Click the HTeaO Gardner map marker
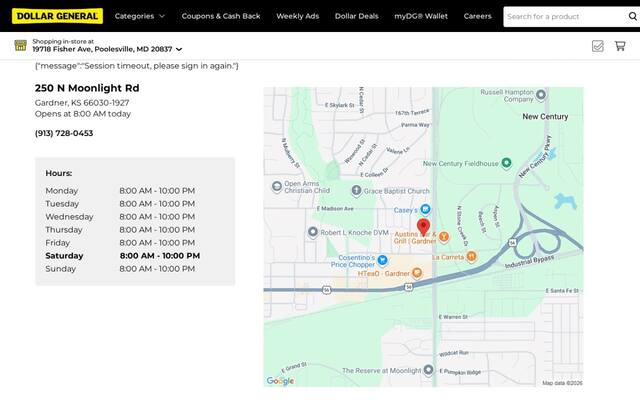Image resolution: width=640 pixels, height=400 pixels. pos(417,273)
